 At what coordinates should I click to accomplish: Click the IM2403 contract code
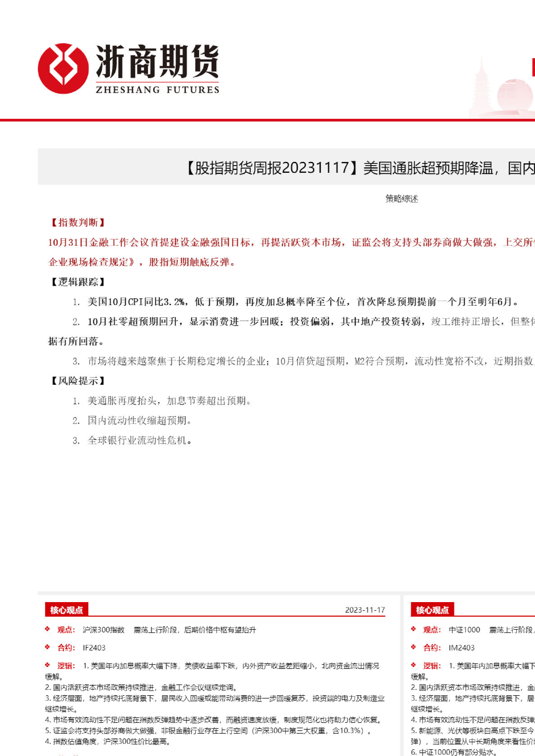point(462,648)
